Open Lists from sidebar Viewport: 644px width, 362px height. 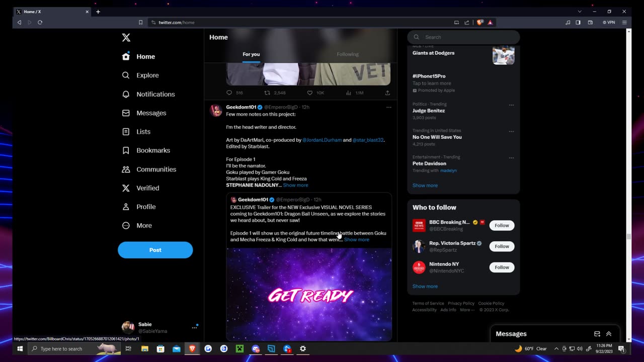pyautogui.click(x=136, y=132)
